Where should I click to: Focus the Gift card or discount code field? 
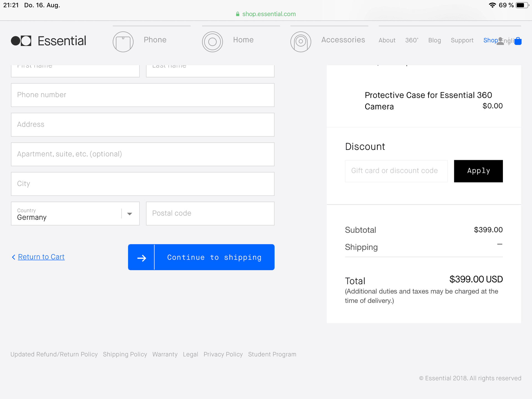[396, 171]
